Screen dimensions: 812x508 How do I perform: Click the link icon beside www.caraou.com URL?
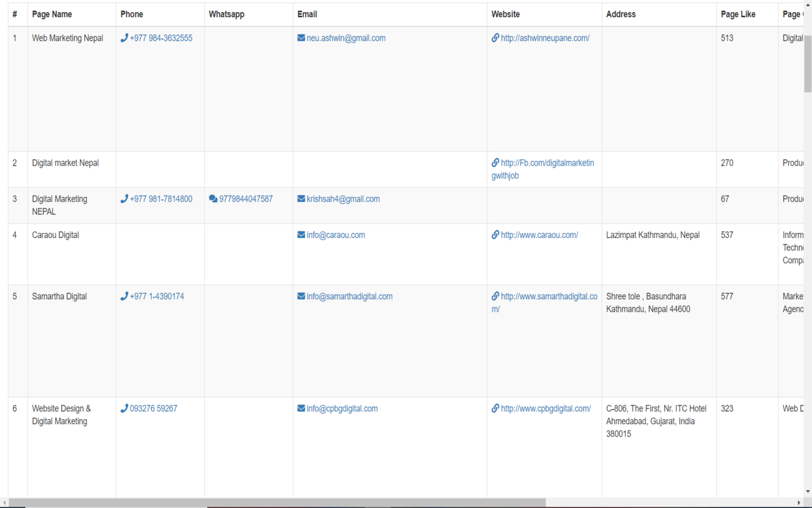coord(495,235)
